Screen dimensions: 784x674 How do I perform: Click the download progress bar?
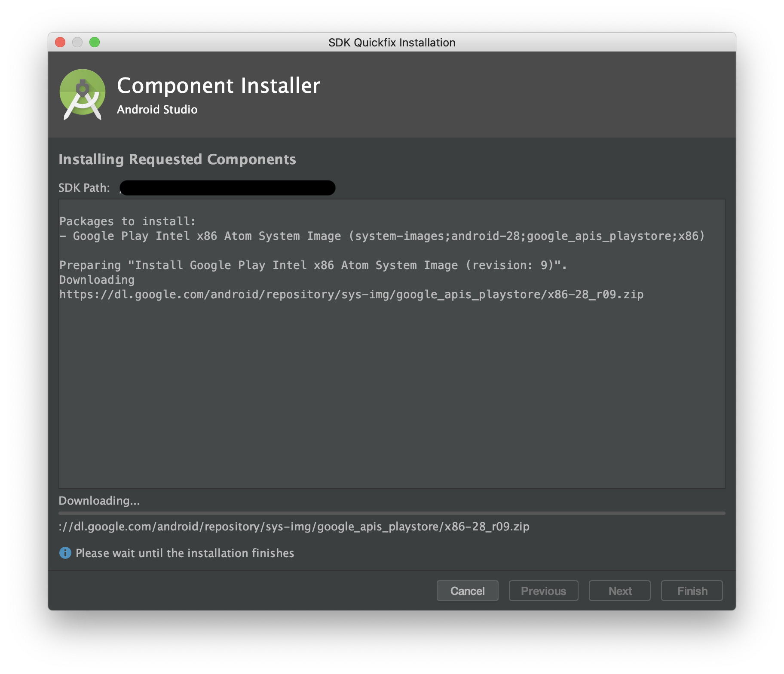point(392,513)
